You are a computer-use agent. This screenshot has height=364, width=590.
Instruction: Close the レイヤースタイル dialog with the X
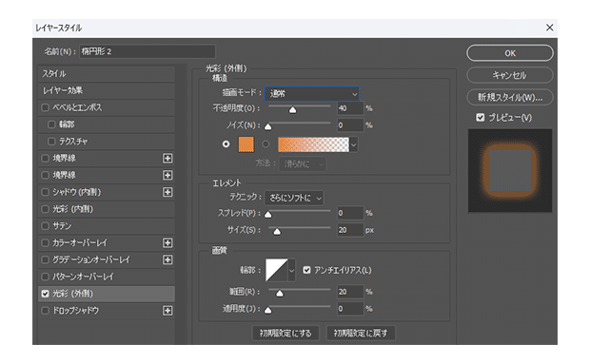pos(549,28)
